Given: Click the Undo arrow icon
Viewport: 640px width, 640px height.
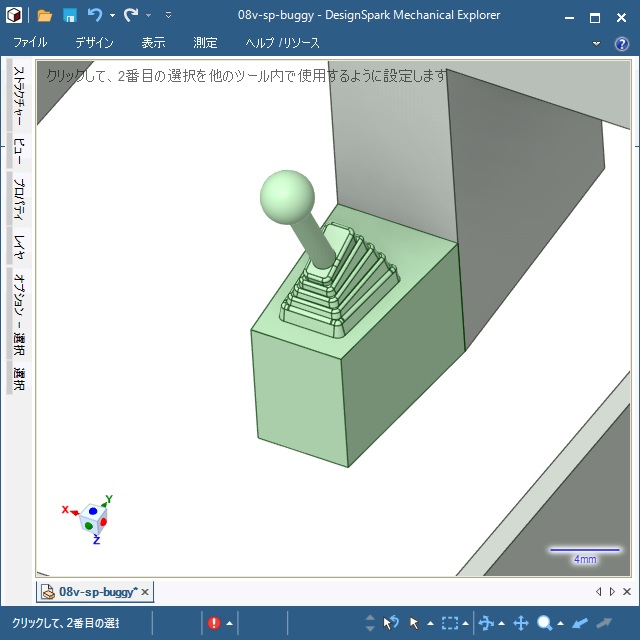Looking at the screenshot, I should tap(95, 15).
